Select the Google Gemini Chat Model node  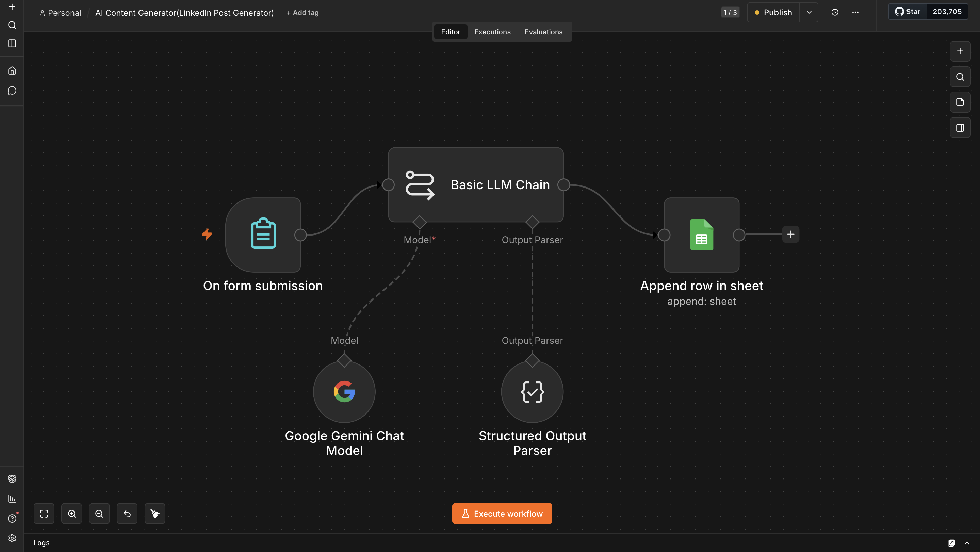click(344, 392)
